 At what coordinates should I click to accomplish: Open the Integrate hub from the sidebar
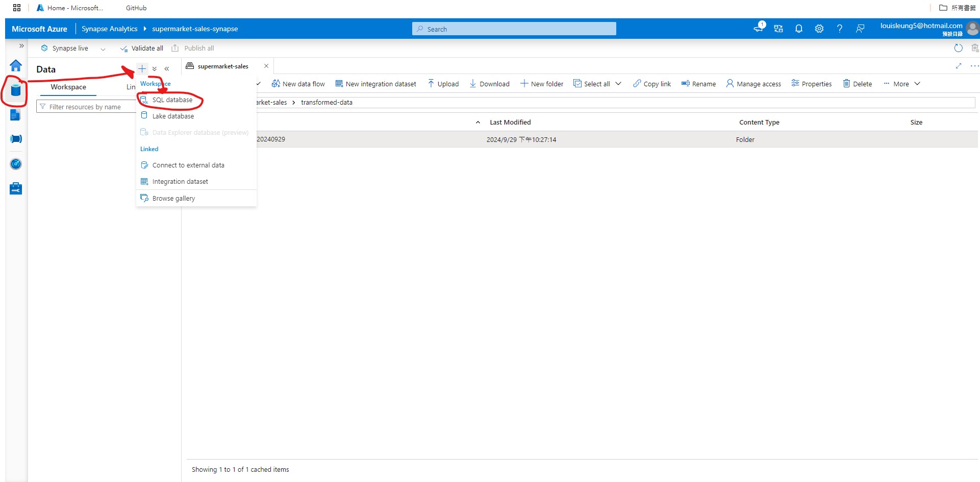click(16, 138)
